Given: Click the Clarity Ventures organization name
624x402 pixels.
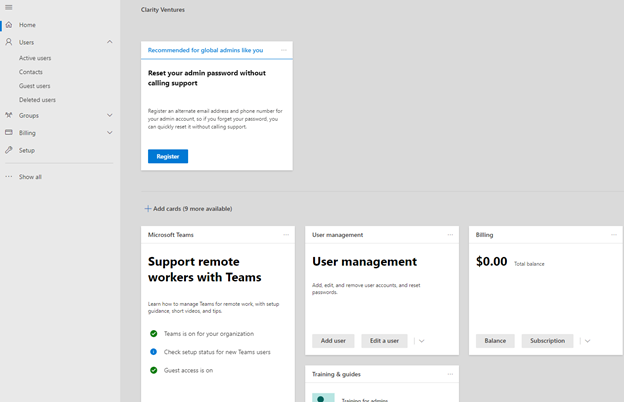Looking at the screenshot, I should coord(163,10).
